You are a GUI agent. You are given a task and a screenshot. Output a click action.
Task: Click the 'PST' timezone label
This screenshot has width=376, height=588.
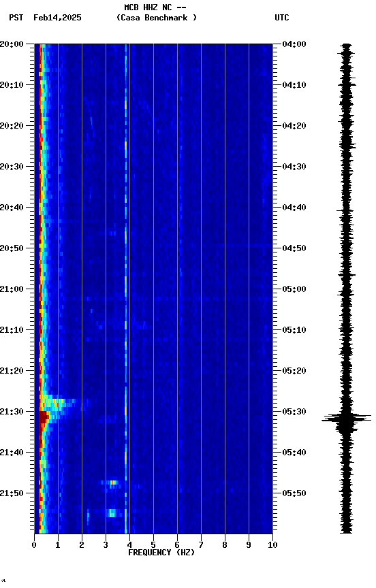[16, 18]
